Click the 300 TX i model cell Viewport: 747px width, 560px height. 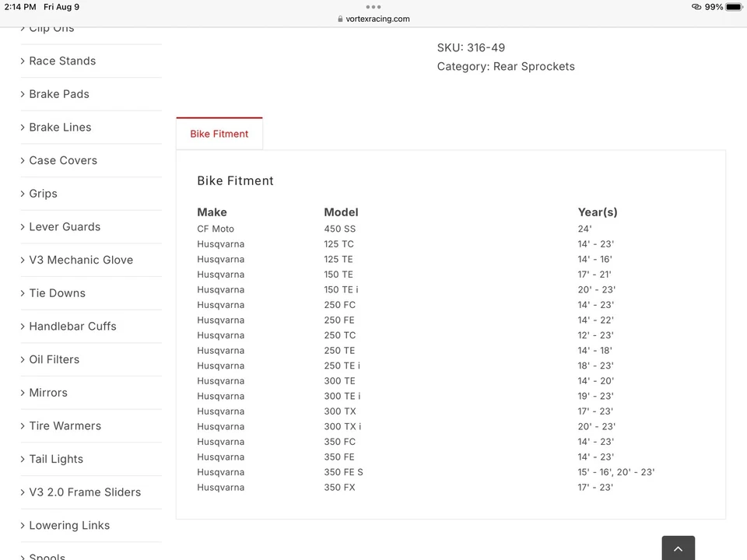click(342, 427)
